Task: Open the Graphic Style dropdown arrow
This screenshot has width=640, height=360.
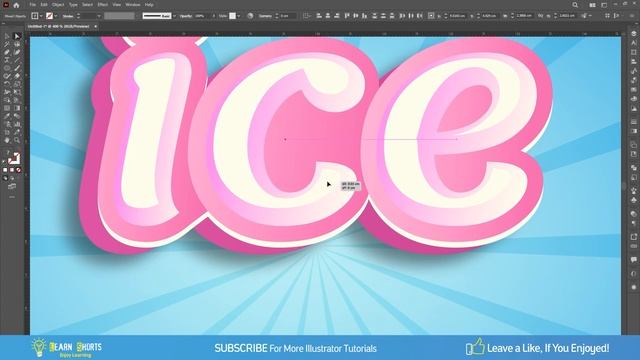Action: point(239,16)
